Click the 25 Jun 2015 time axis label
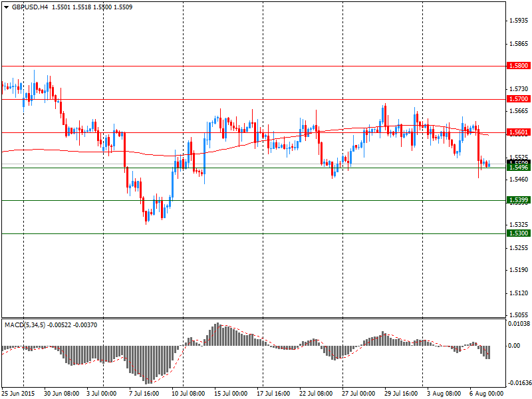This screenshot has width=532, height=399. (18, 394)
